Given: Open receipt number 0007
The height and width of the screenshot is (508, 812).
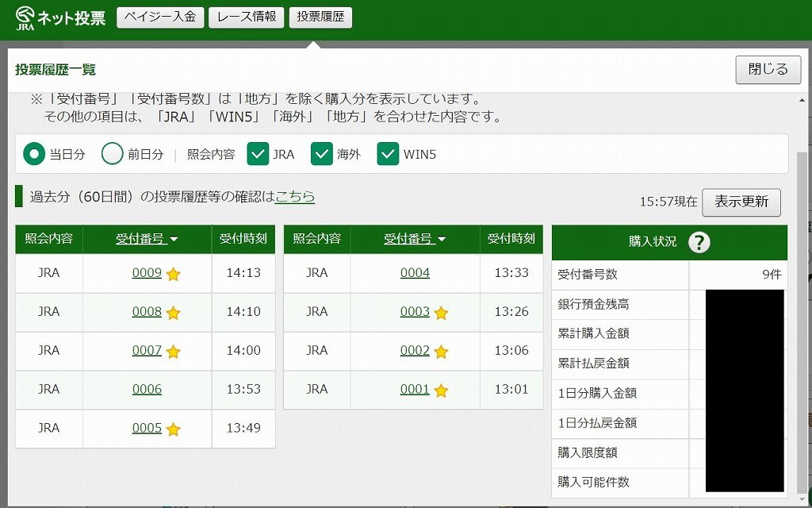Looking at the screenshot, I should click(x=147, y=350).
